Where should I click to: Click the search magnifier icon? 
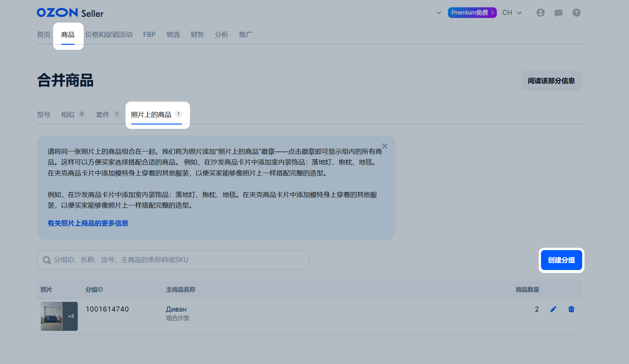pyautogui.click(x=47, y=260)
